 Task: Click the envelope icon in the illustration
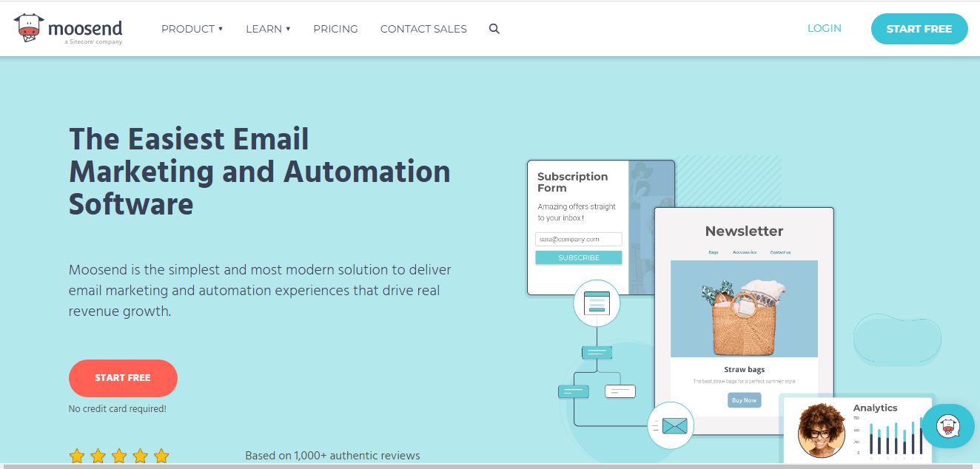671,426
